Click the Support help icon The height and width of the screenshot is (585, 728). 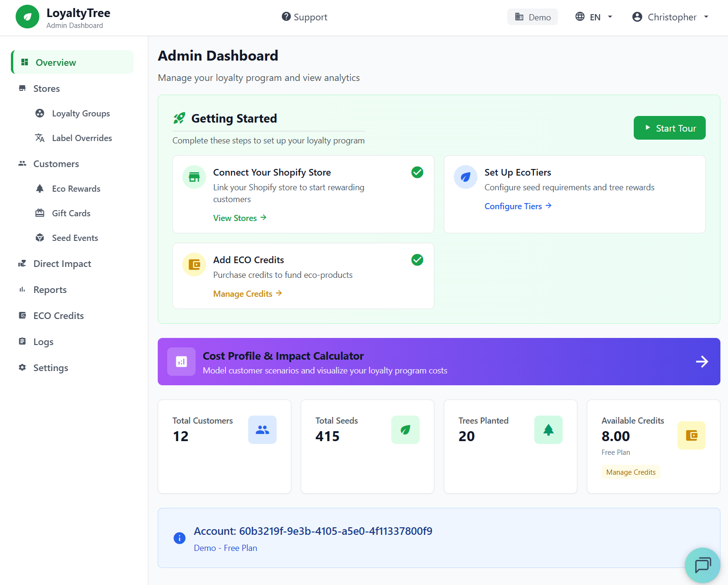[x=286, y=17]
